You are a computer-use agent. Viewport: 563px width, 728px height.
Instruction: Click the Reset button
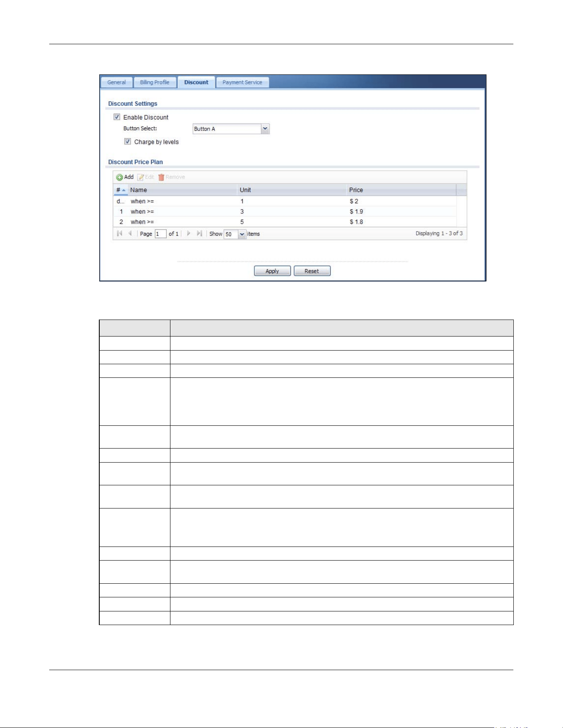click(312, 271)
